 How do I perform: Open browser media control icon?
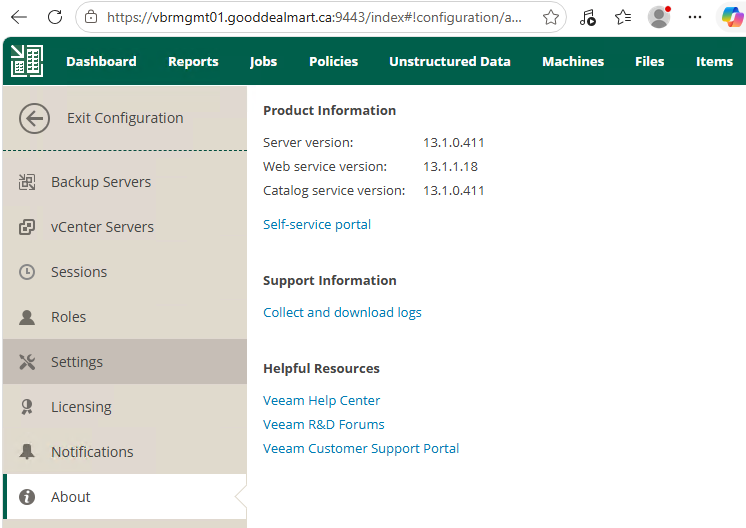[x=588, y=18]
